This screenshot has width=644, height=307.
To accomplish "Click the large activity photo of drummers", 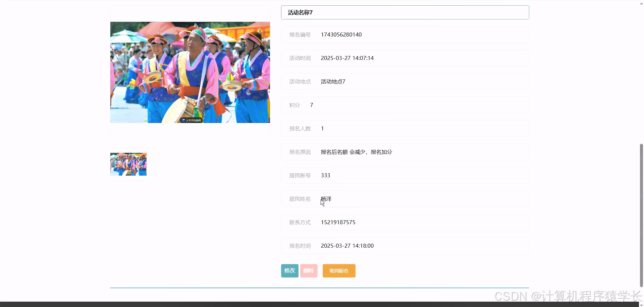I will pos(190,72).
